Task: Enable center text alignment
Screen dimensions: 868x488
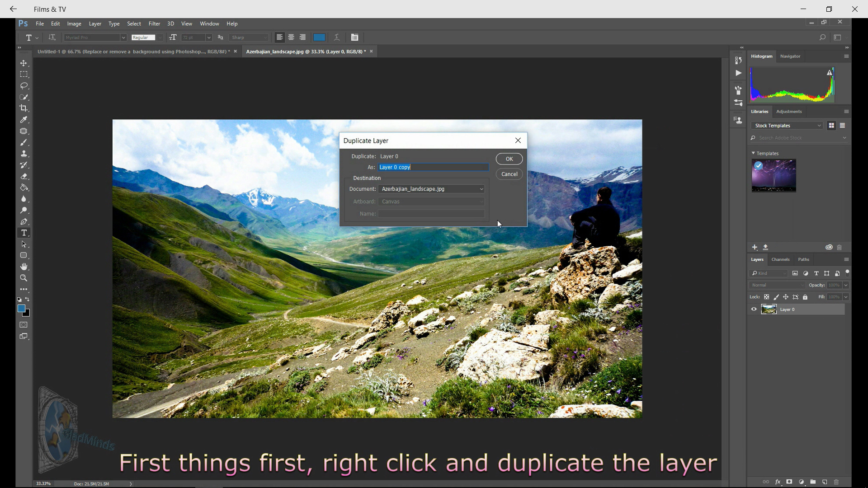Action: 291,38
